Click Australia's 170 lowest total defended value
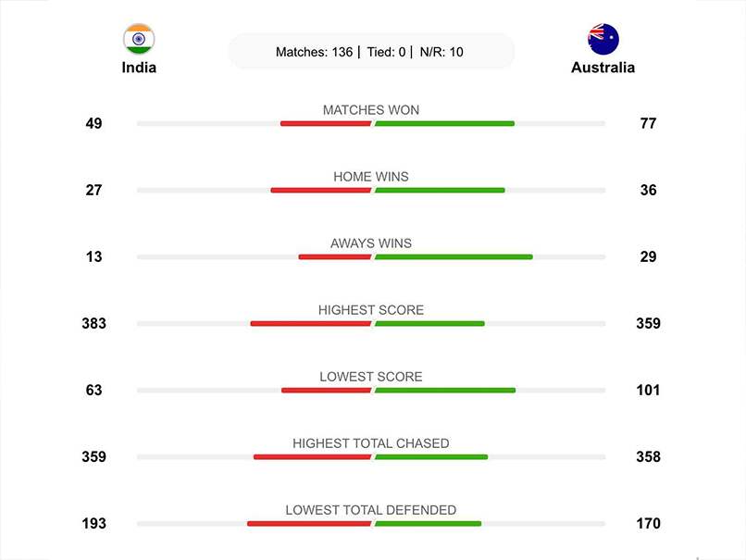This screenshot has height=560, width=746. click(x=648, y=524)
